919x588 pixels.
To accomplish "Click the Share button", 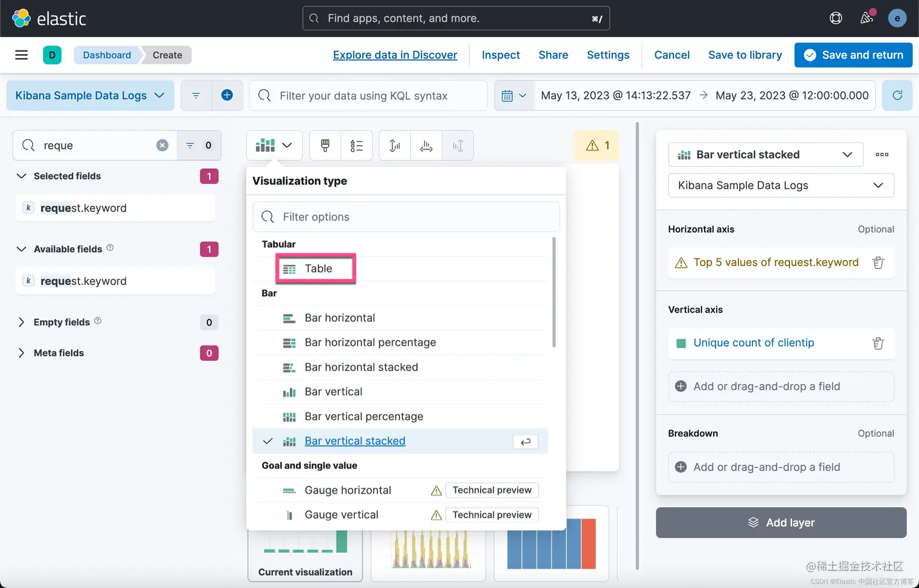I will (x=553, y=55).
